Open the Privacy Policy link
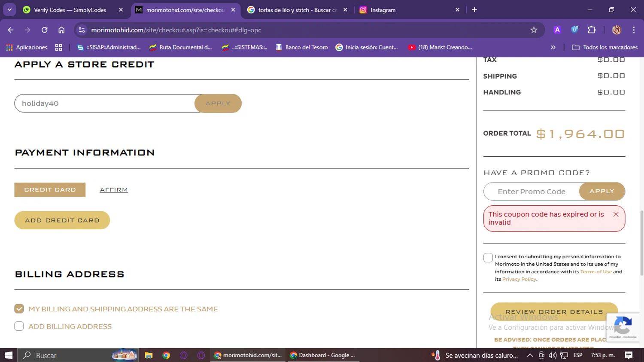This screenshot has width=644, height=362. click(519, 279)
